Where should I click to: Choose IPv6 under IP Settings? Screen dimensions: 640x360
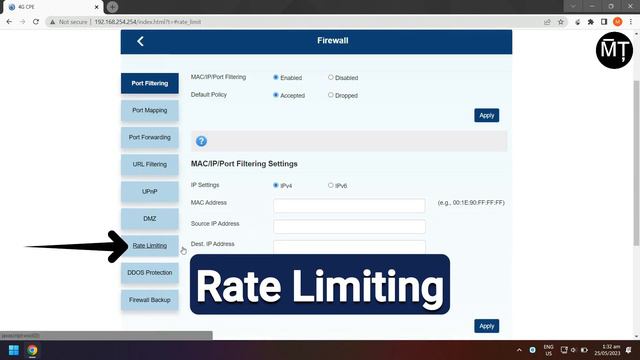coord(331,185)
